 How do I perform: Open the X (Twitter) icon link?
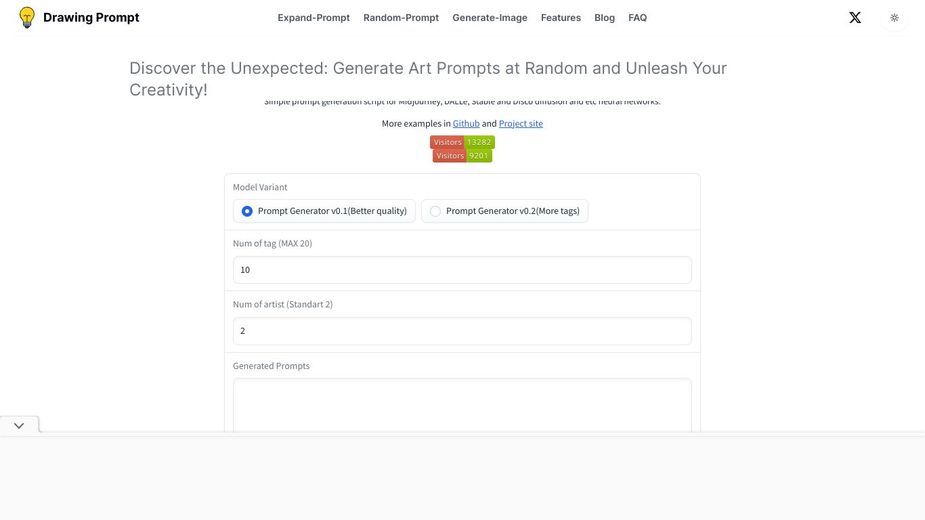coord(855,18)
